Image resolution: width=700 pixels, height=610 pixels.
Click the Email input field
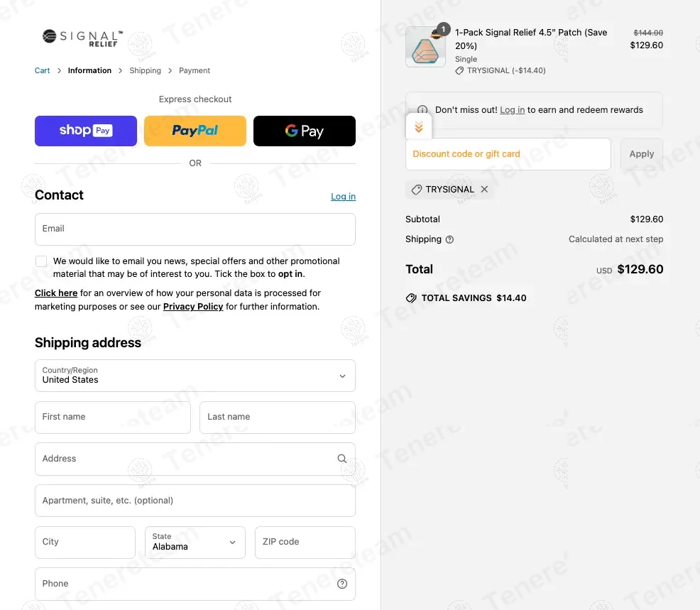pyautogui.click(x=195, y=229)
